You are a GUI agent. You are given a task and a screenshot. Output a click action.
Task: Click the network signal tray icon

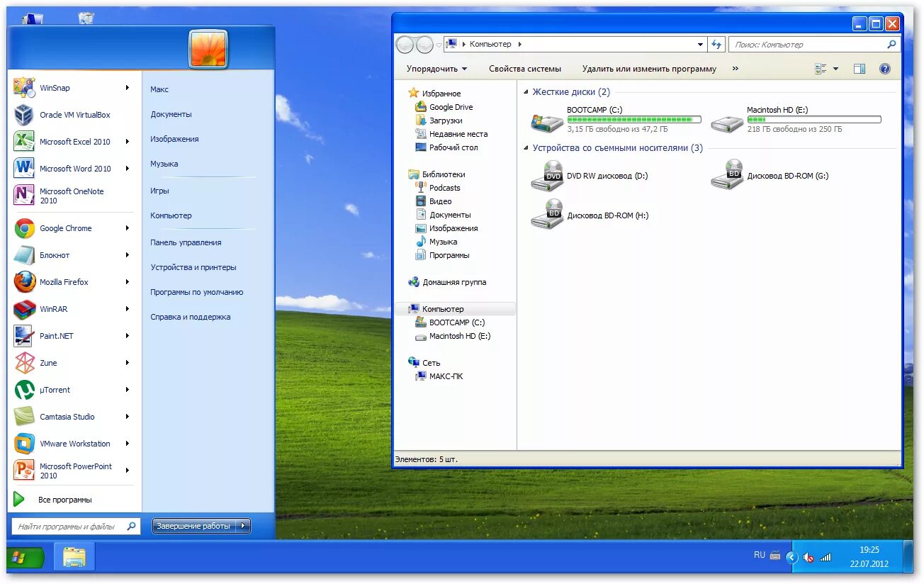[x=826, y=558]
